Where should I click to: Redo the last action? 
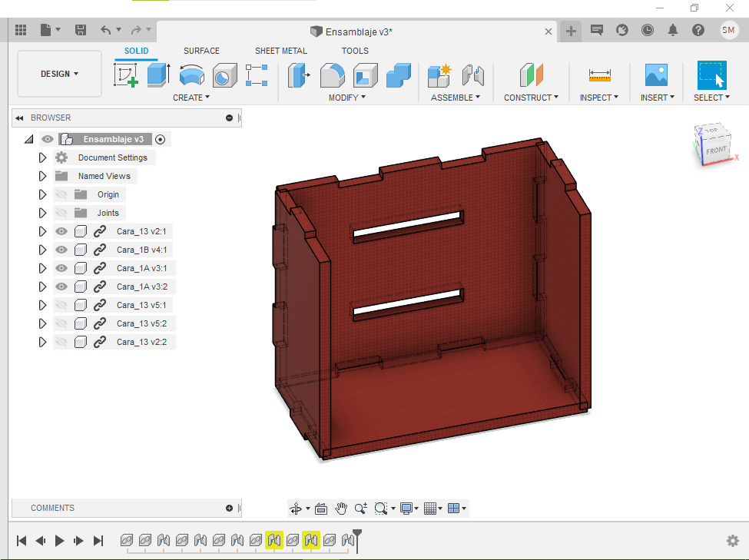(136, 30)
